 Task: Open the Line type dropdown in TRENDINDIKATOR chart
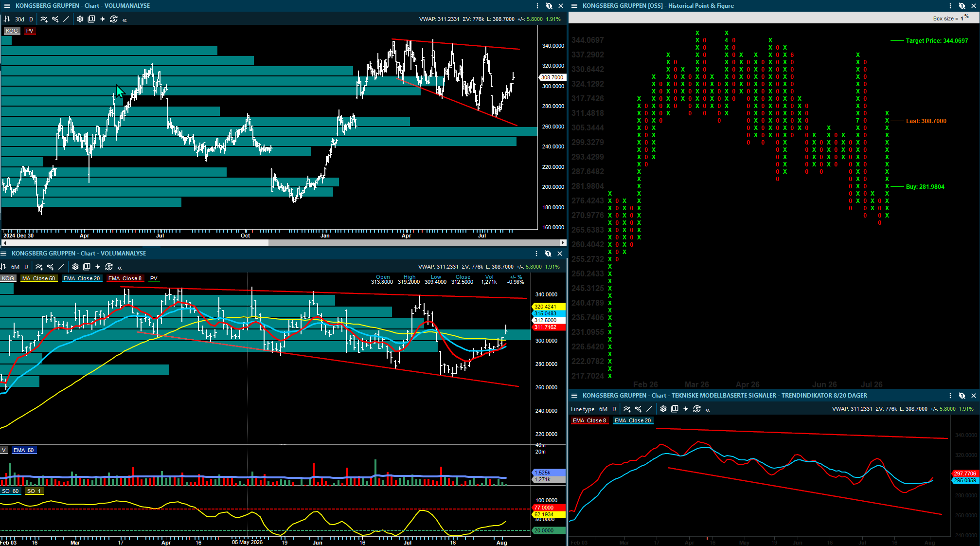583,409
